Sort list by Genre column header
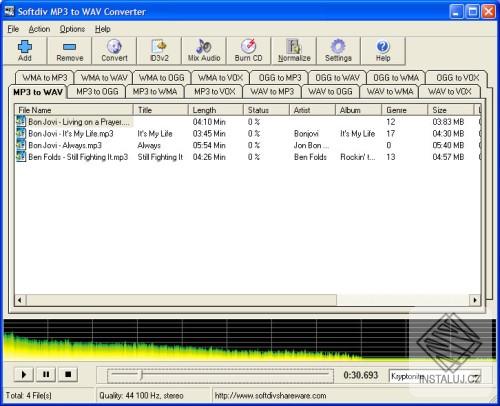Screen dimensions: 500x406 (404, 110)
